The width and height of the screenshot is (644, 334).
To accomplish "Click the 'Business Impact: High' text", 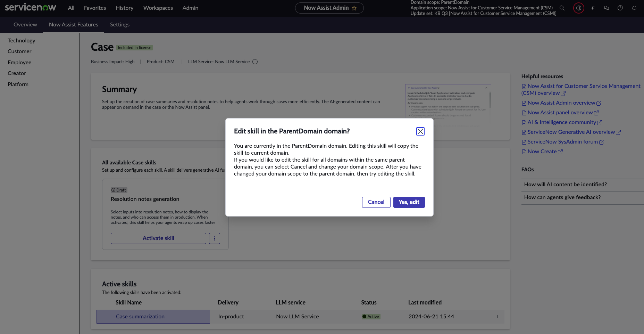I will [113, 62].
